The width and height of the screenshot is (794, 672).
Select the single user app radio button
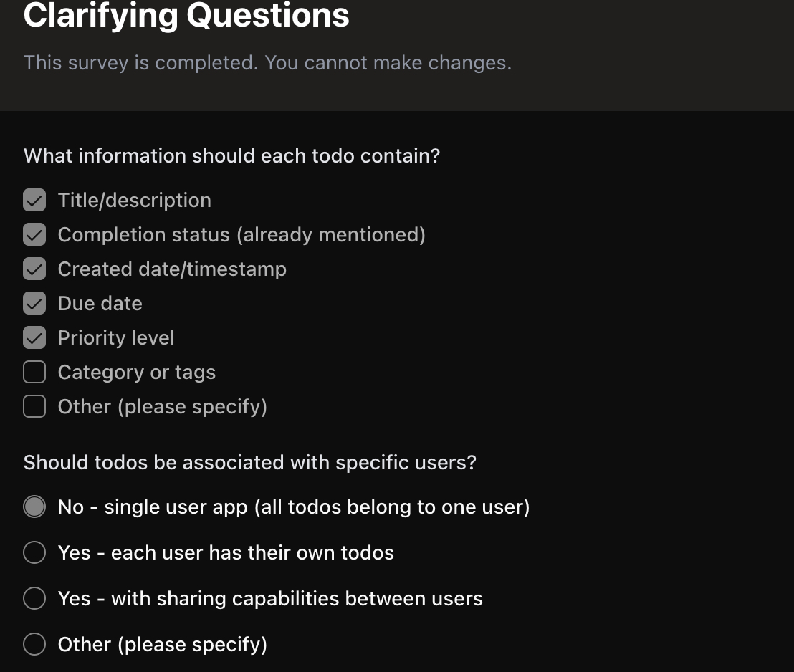tap(34, 507)
